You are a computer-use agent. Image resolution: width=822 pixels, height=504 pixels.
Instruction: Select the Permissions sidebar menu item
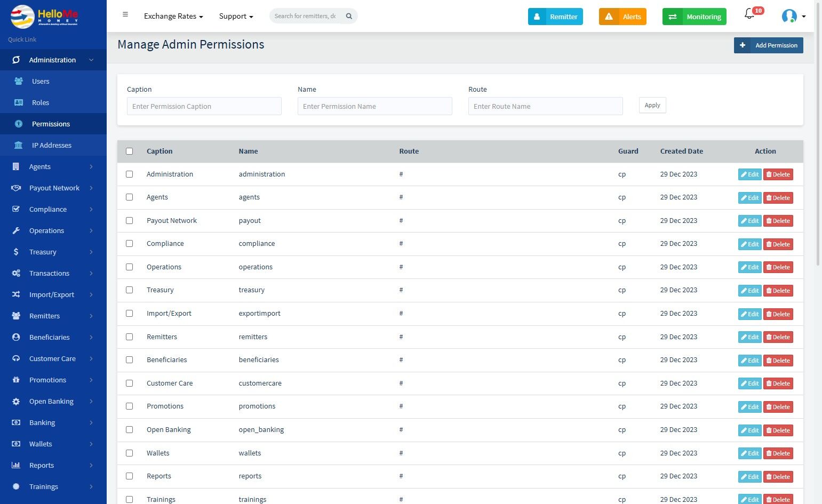(53, 124)
